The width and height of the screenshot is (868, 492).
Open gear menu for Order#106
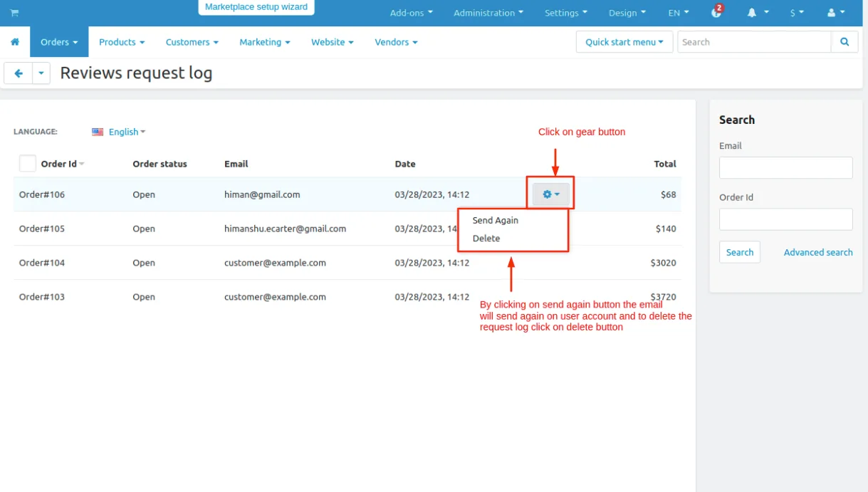tap(551, 194)
